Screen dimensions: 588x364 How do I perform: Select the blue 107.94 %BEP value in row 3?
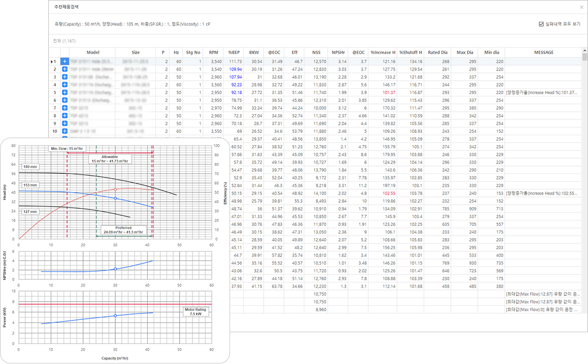235,77
